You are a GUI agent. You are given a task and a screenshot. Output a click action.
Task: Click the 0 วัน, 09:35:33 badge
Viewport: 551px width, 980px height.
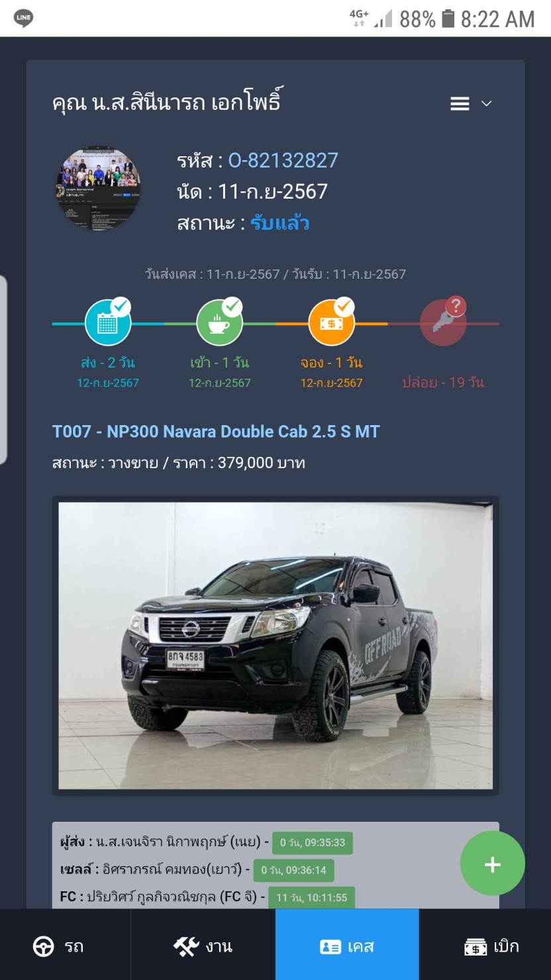click(313, 843)
